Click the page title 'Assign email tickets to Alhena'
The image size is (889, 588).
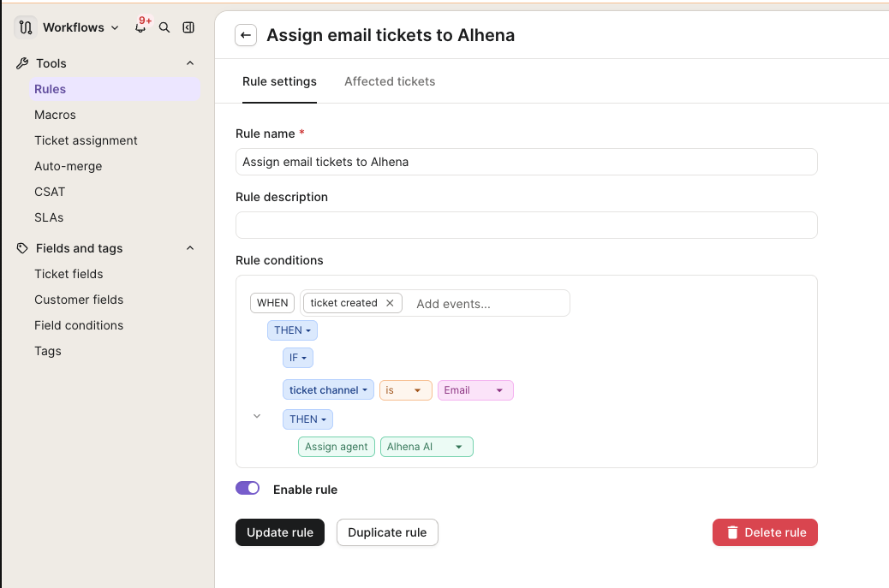coord(391,35)
